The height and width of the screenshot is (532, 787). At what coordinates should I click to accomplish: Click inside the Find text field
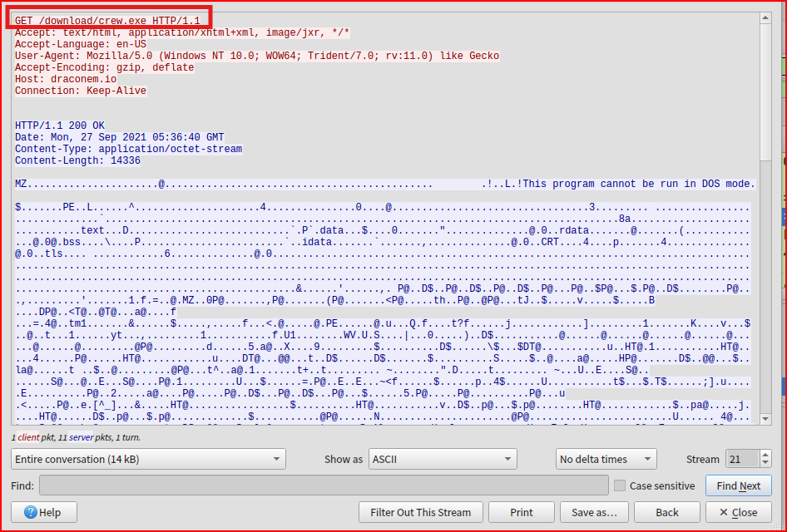pyautogui.click(x=323, y=486)
